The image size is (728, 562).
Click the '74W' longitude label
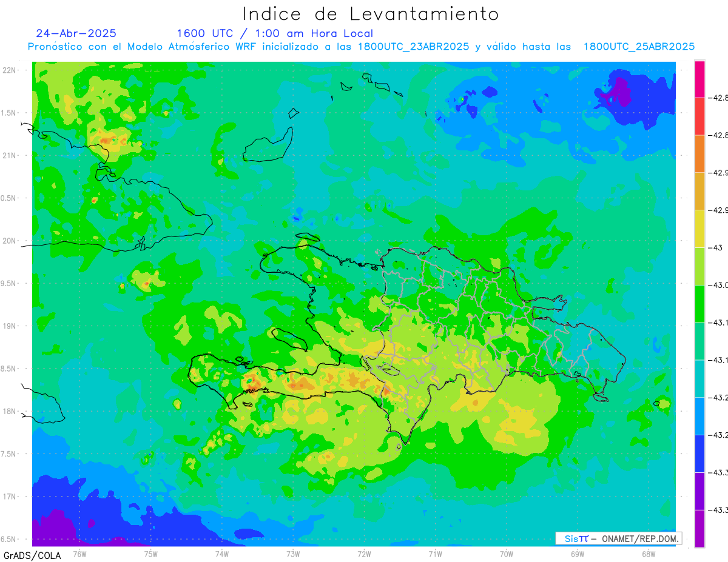click(221, 554)
